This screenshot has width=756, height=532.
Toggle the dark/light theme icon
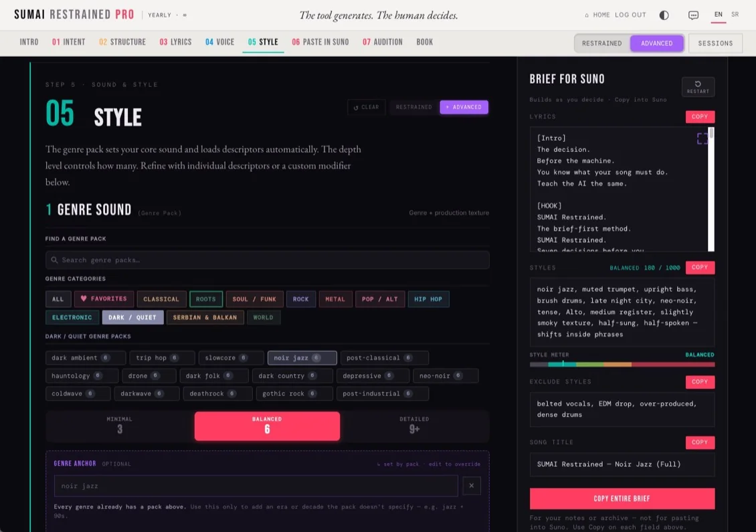pyautogui.click(x=664, y=15)
